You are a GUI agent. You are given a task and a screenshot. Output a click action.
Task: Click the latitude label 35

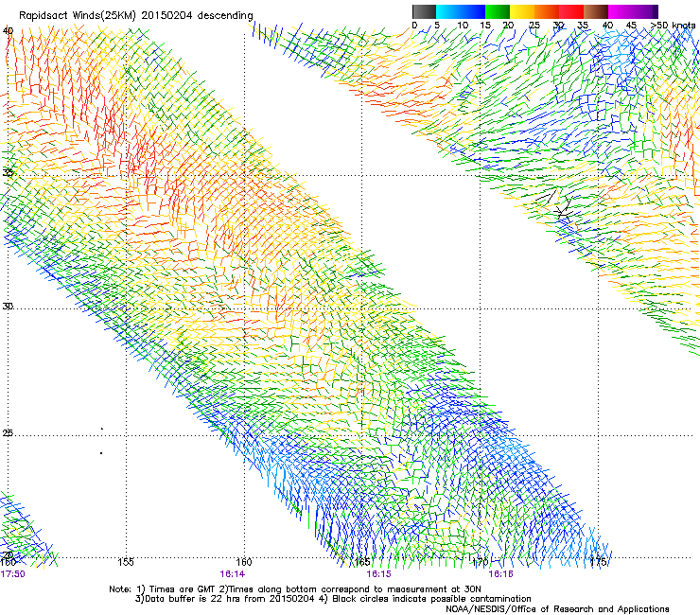click(x=8, y=172)
